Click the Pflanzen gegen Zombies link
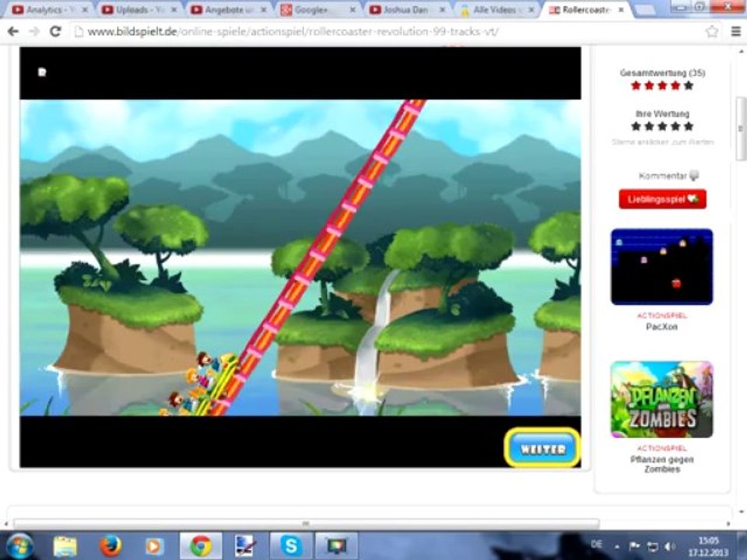747x560 pixels. [661, 464]
